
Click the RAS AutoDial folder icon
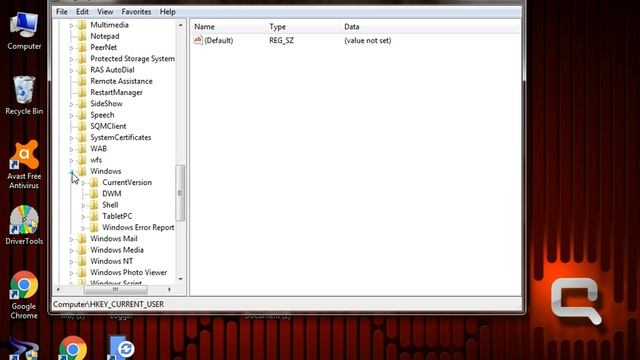(x=82, y=70)
